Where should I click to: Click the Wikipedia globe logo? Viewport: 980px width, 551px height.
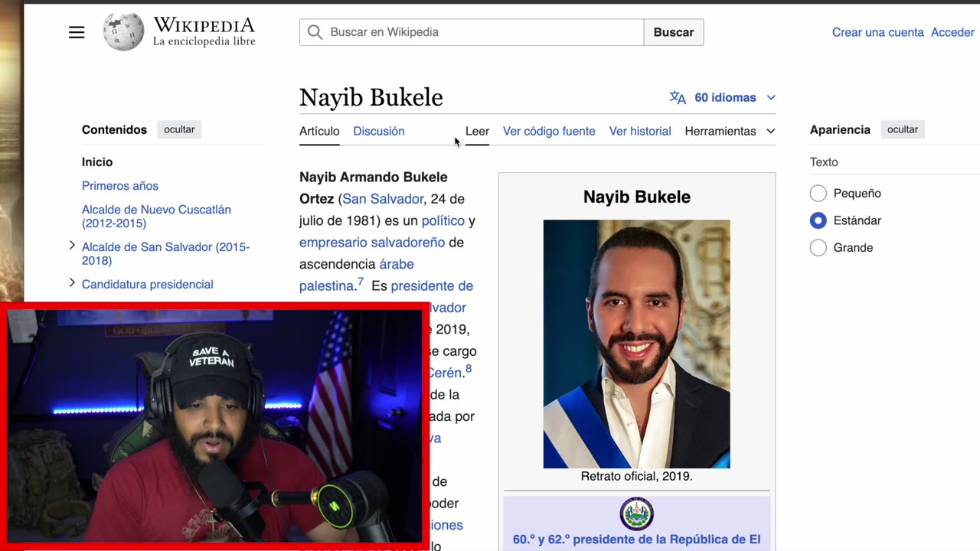pos(123,32)
